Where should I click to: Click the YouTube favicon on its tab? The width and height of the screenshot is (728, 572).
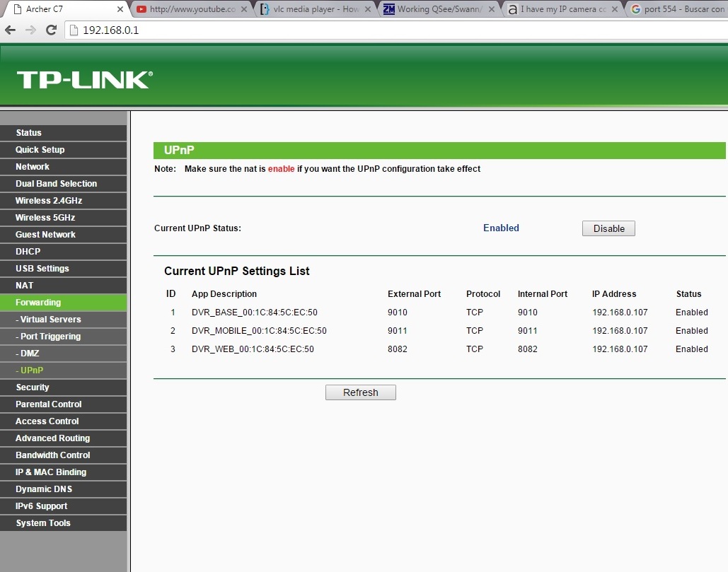coord(141,9)
